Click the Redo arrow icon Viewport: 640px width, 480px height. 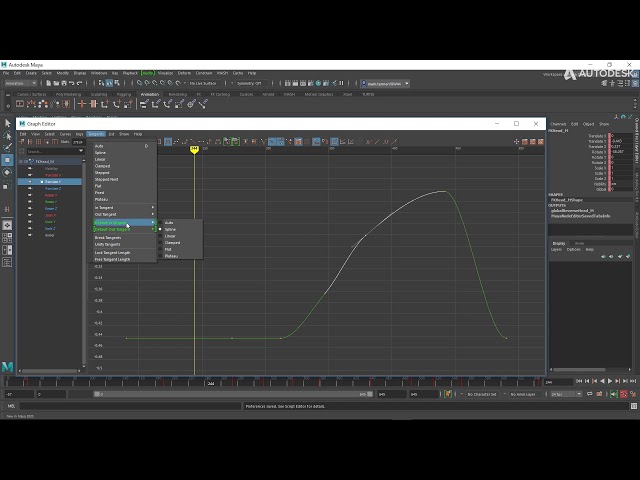tap(80, 83)
